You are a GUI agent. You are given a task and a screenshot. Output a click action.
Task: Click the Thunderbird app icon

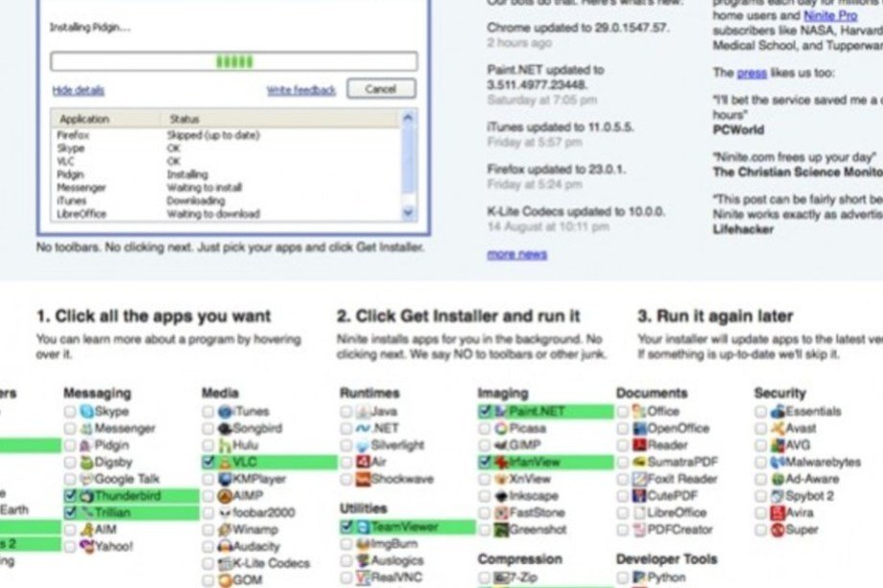[x=86, y=496]
